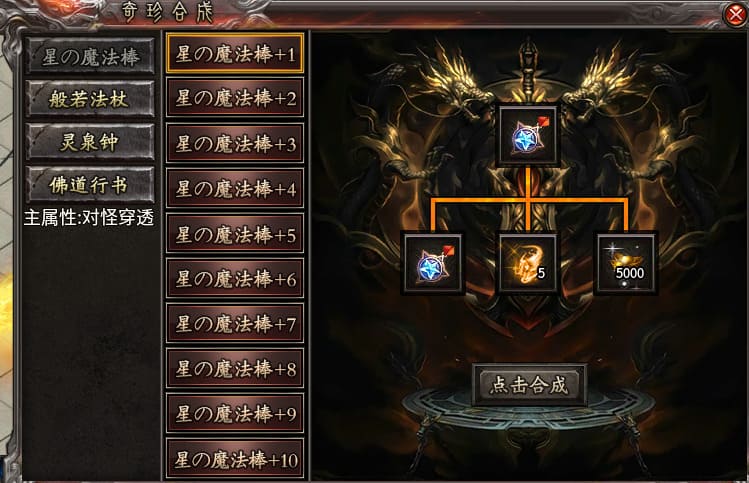Choose 星の魔法棒+5 recipe
Image resolution: width=749 pixels, height=483 pixels.
click(x=235, y=234)
